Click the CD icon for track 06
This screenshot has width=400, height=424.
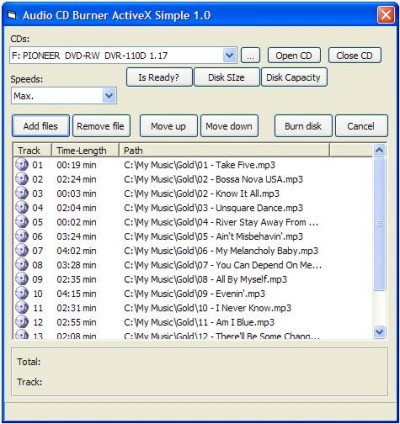click(22, 236)
